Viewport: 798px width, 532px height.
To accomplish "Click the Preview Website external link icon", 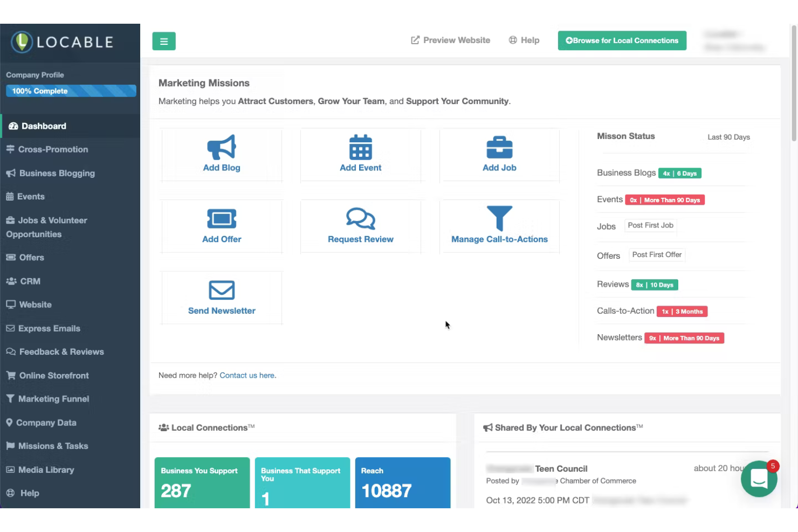I will click(x=415, y=40).
